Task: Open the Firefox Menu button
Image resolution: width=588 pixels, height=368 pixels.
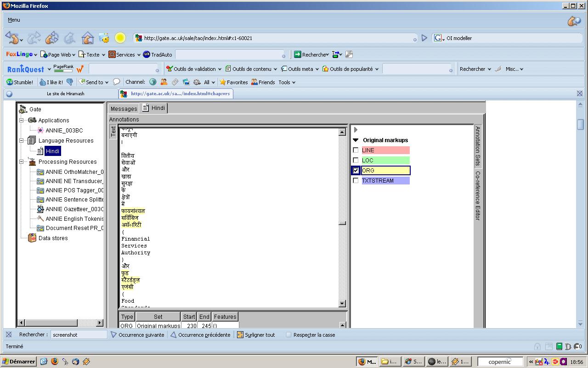Action: pos(14,20)
